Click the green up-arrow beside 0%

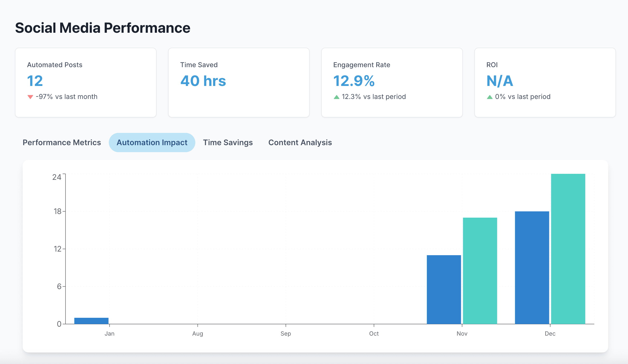490,97
